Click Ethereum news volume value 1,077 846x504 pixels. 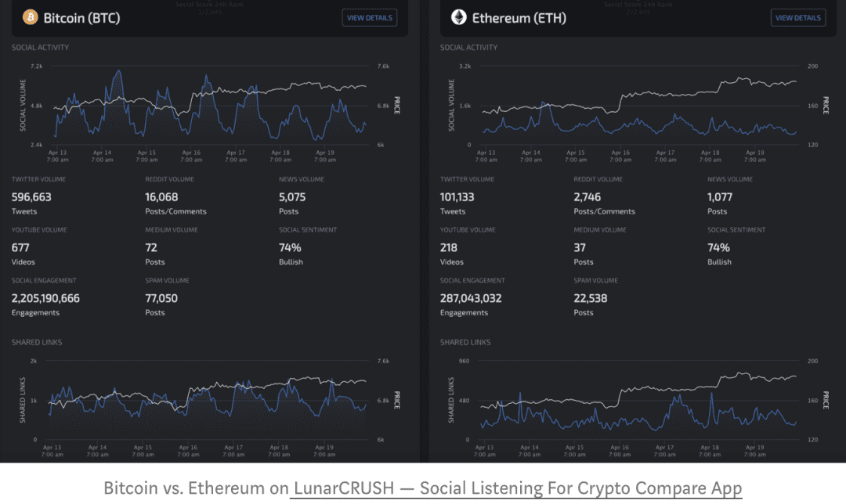[x=720, y=197]
